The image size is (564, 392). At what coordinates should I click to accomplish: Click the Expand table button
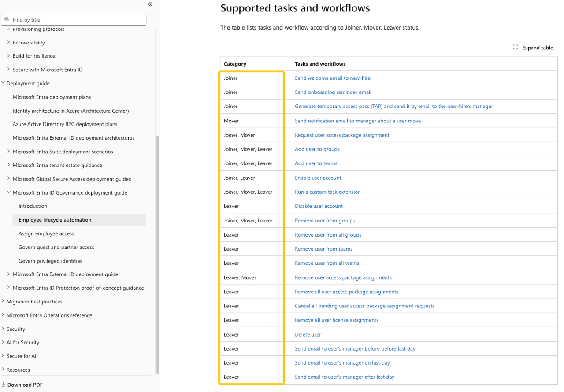click(x=533, y=48)
